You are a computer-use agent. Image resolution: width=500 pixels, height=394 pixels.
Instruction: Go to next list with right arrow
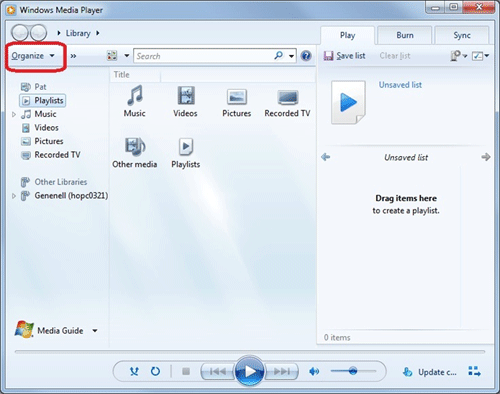coord(486,157)
